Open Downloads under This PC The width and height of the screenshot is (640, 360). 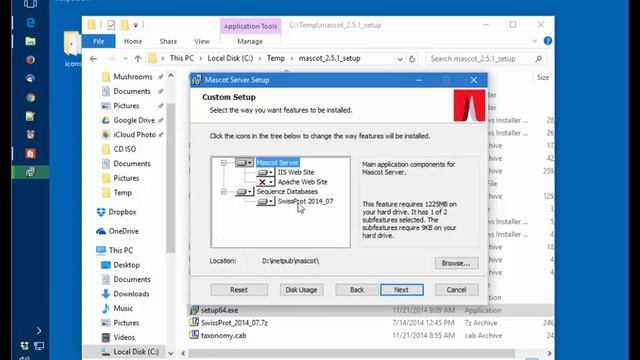(131, 294)
